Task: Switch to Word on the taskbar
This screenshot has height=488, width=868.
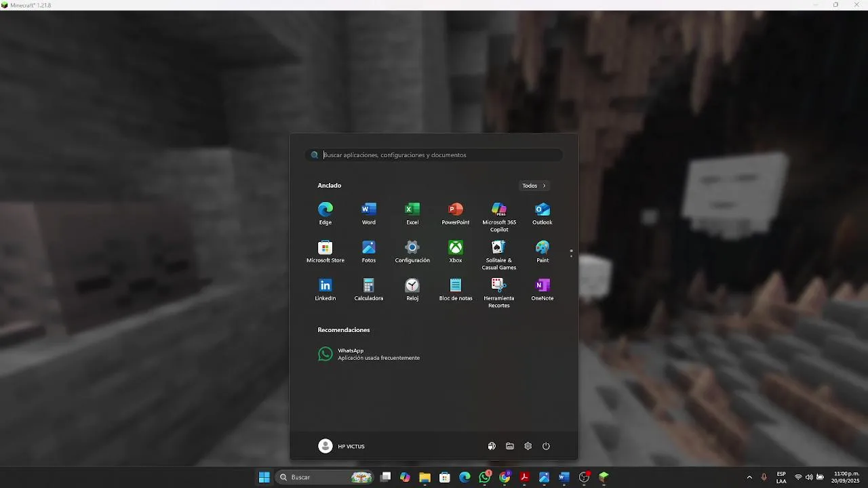Action: [564, 477]
